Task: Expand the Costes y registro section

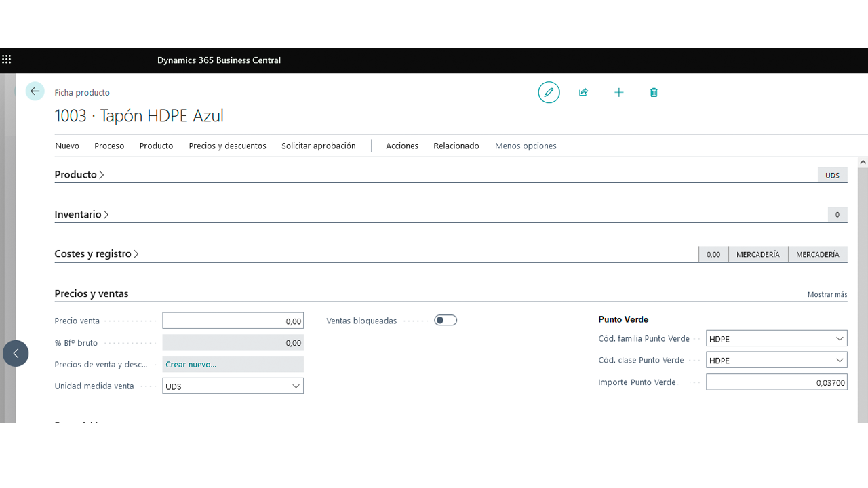Action: tap(97, 253)
